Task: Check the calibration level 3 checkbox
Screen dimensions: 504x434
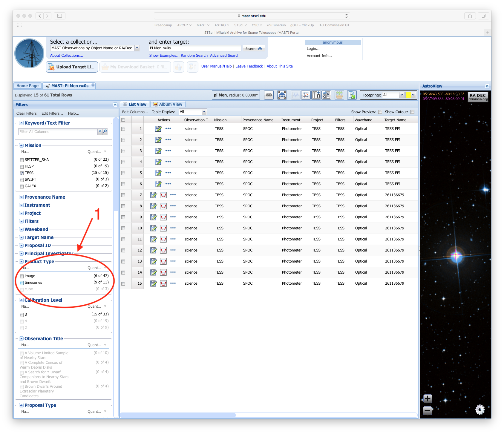Action: tap(22, 315)
